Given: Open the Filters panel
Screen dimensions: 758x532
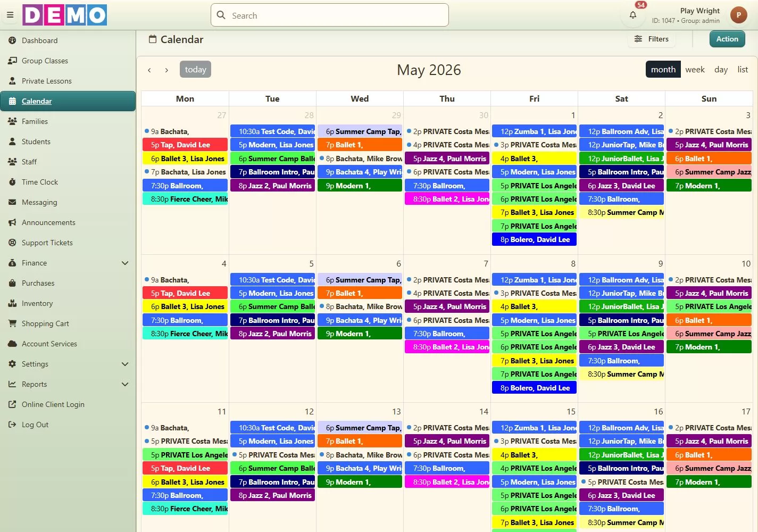Looking at the screenshot, I should [x=652, y=39].
